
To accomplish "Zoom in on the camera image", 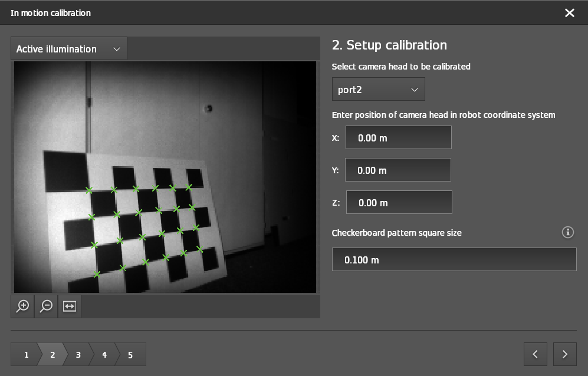I will [22, 306].
